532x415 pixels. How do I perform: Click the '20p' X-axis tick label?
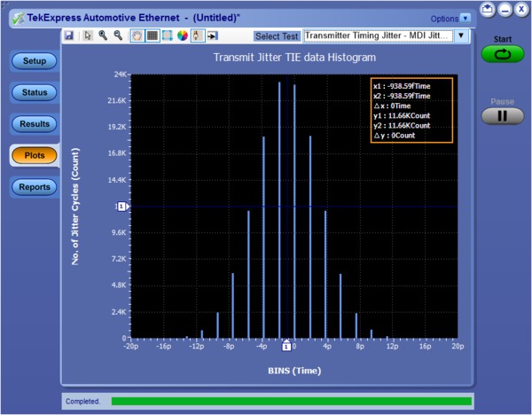coord(458,347)
